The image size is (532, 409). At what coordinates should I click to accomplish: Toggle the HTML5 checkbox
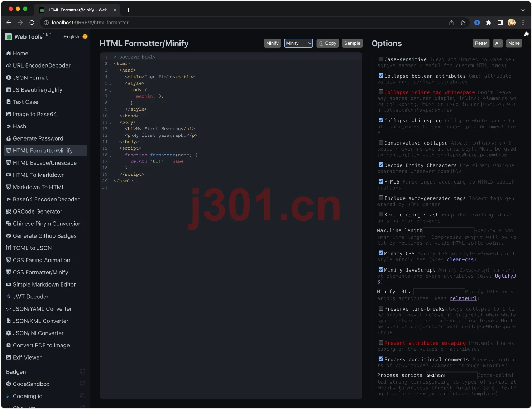[x=381, y=181]
